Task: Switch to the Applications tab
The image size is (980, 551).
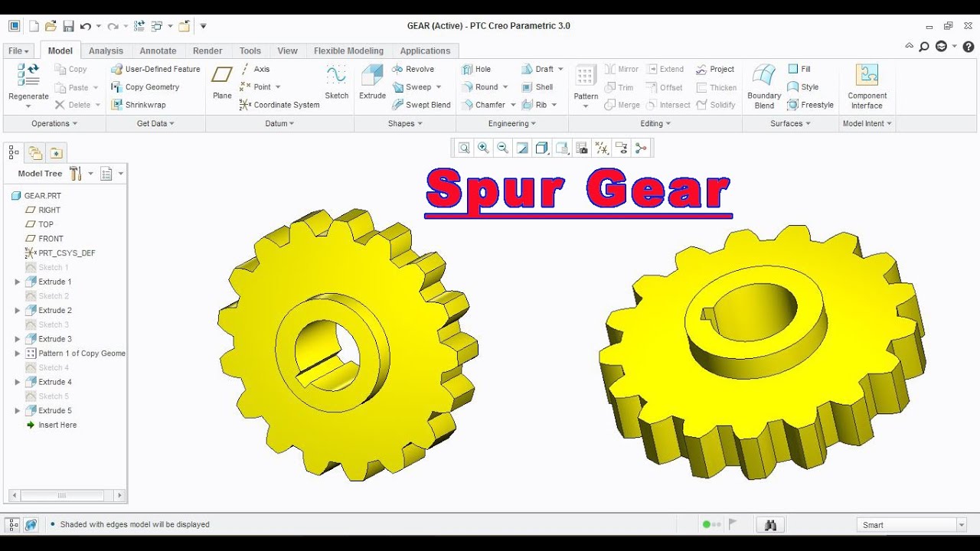Action: pyautogui.click(x=425, y=51)
